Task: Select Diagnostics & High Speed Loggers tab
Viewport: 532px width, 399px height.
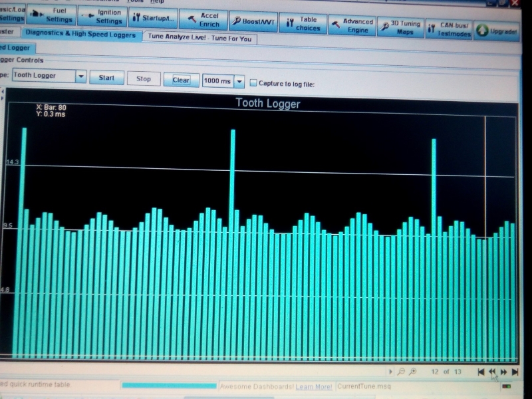Action: pos(80,35)
